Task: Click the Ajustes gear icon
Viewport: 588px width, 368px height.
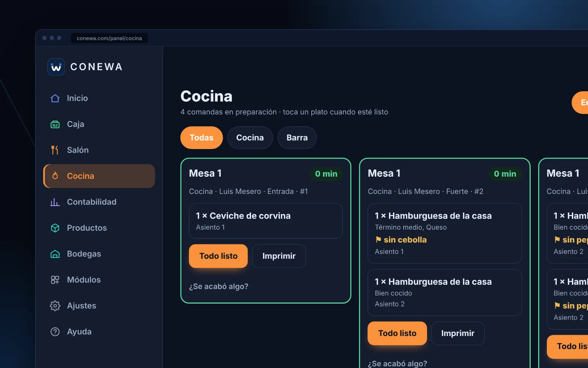Action: (55, 306)
